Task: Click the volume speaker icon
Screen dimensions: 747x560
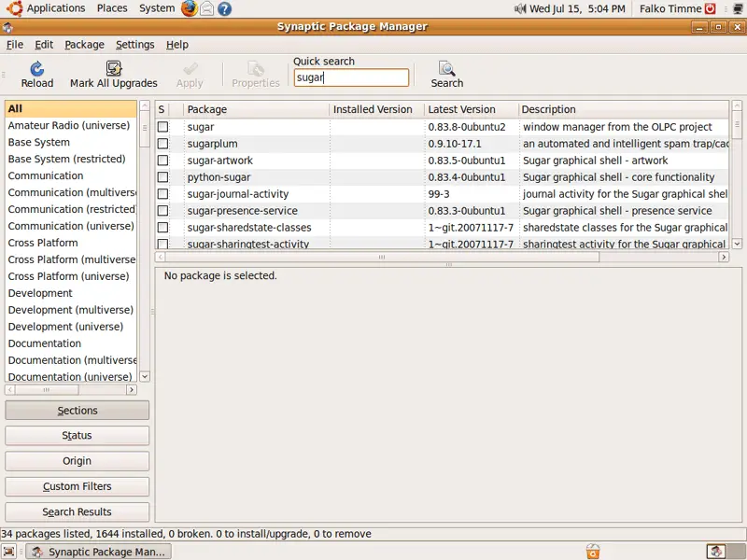Action: (520, 8)
